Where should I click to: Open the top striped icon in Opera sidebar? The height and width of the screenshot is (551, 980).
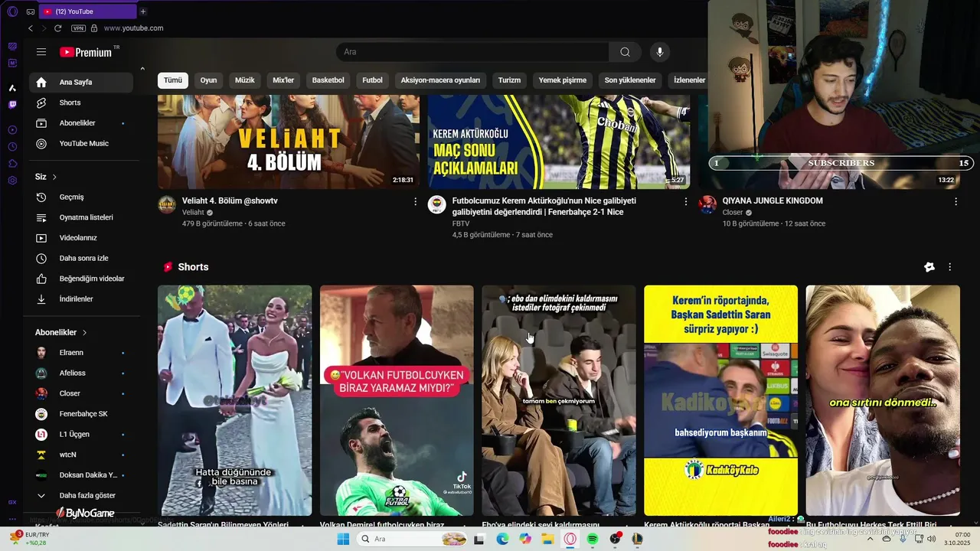pos(12,46)
